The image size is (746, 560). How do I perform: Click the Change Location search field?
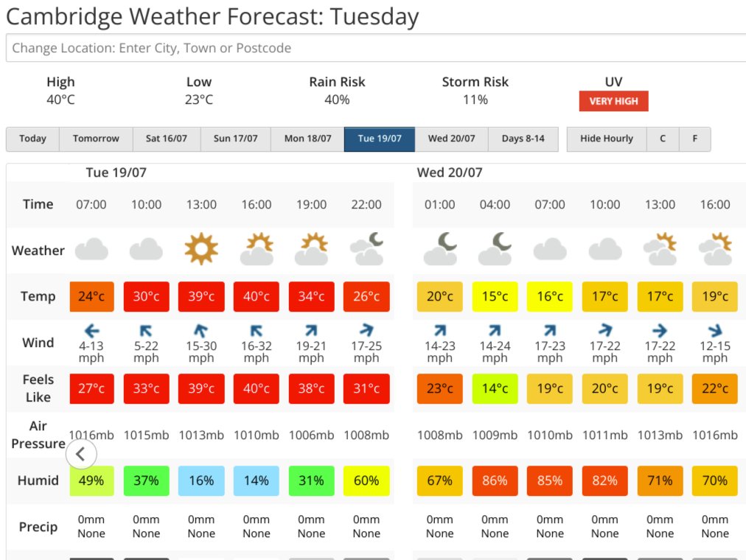[x=376, y=48]
